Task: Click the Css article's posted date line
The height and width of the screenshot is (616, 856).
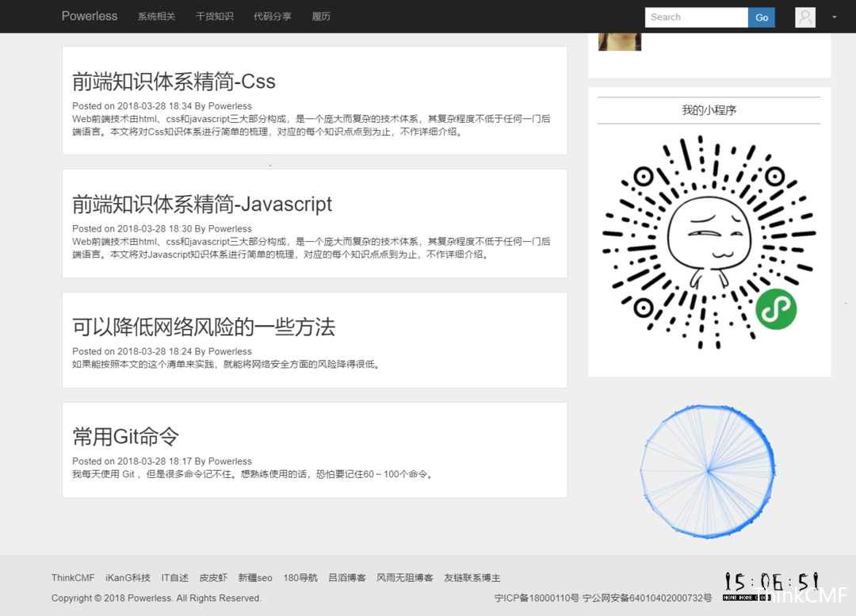Action: tap(162, 106)
